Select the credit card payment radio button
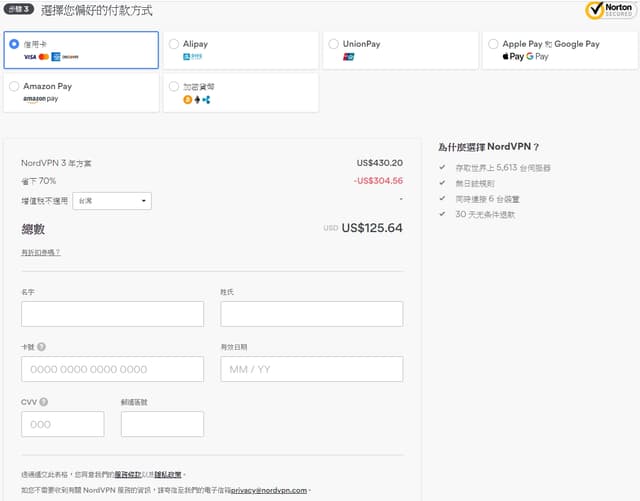This screenshot has width=640, height=501. [x=14, y=44]
